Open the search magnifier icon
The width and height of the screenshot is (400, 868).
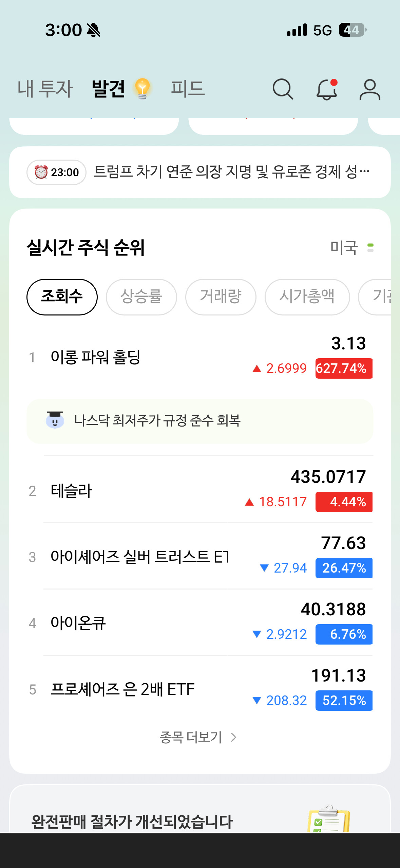pyautogui.click(x=283, y=89)
